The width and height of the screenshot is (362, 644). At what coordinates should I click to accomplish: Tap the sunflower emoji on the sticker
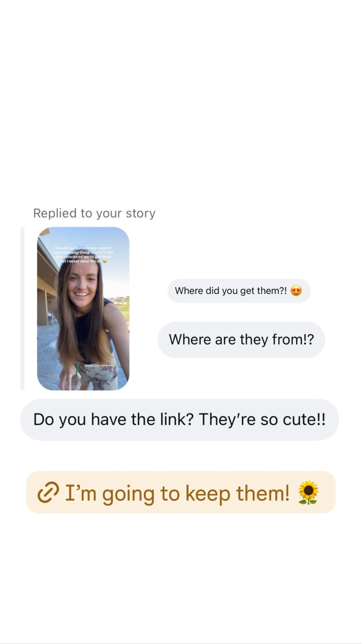tap(308, 492)
